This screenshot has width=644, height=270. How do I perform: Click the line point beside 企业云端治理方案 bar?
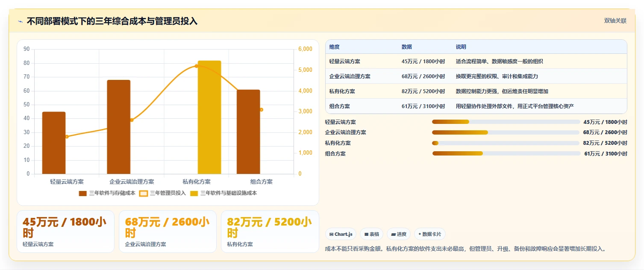click(x=132, y=120)
